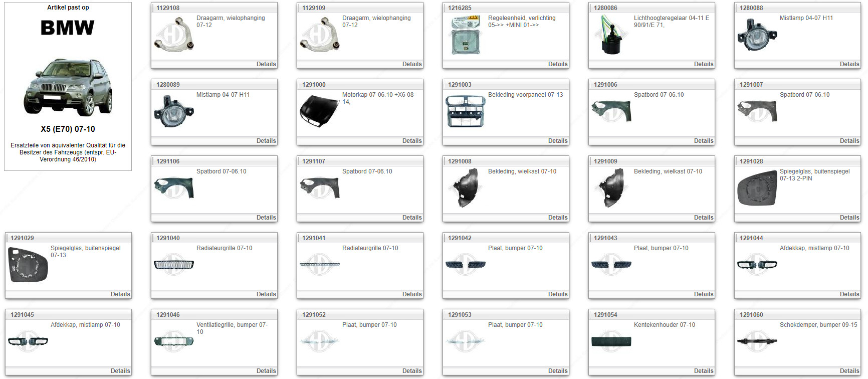Click the front panel image for 1291003
This screenshot has height=379, width=868.
(x=466, y=111)
